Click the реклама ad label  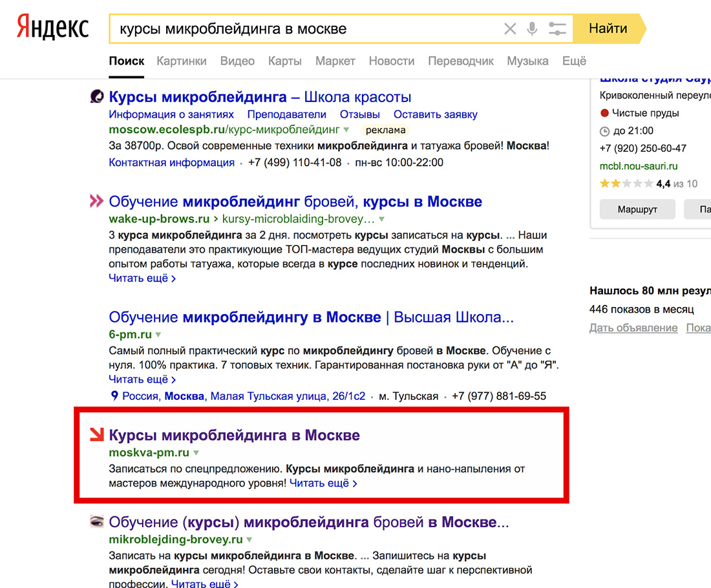tap(385, 130)
